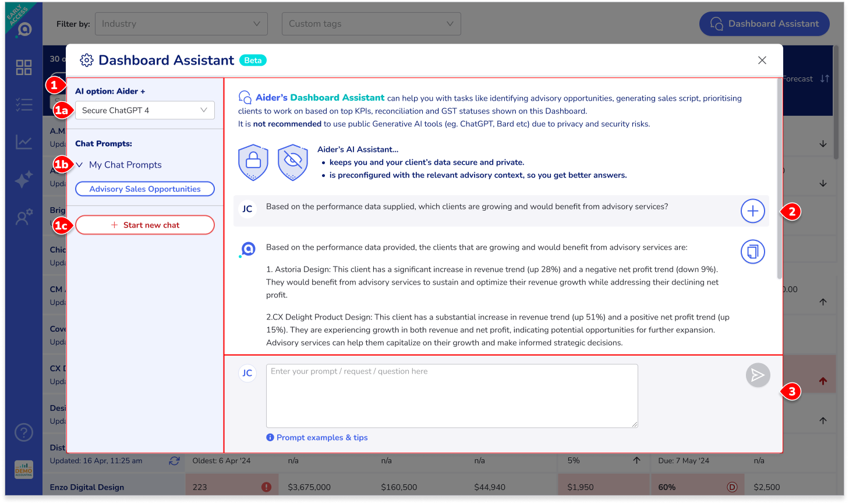Select the Advisory Sales Opportunities prompt
Screen dimensions: 849x504
click(144, 189)
